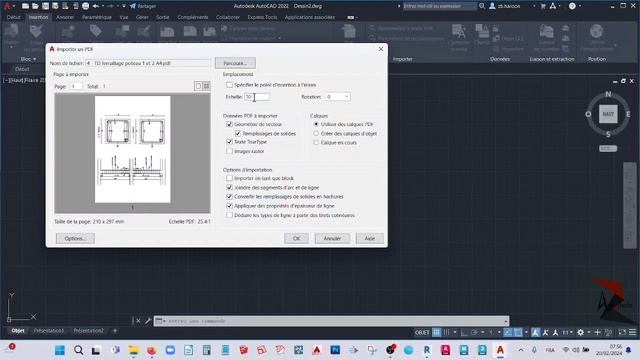Switch to the Présentation1 layout tab
The width and height of the screenshot is (640, 360).
click(49, 331)
